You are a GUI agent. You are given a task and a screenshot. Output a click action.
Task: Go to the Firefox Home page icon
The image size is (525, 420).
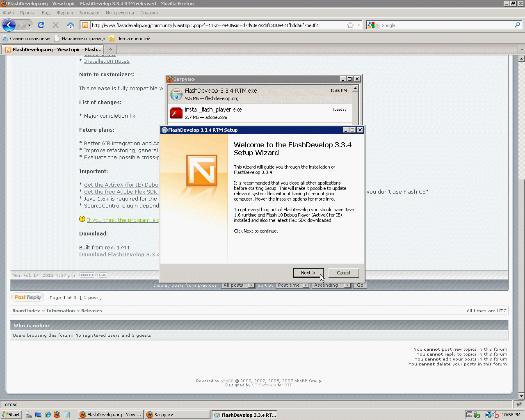tap(71, 25)
